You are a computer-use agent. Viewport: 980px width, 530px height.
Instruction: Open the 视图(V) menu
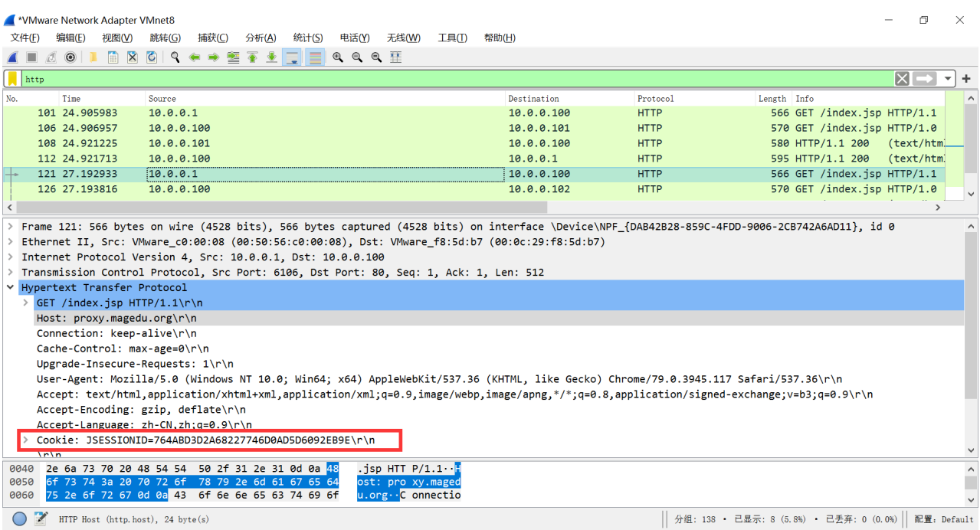117,38
